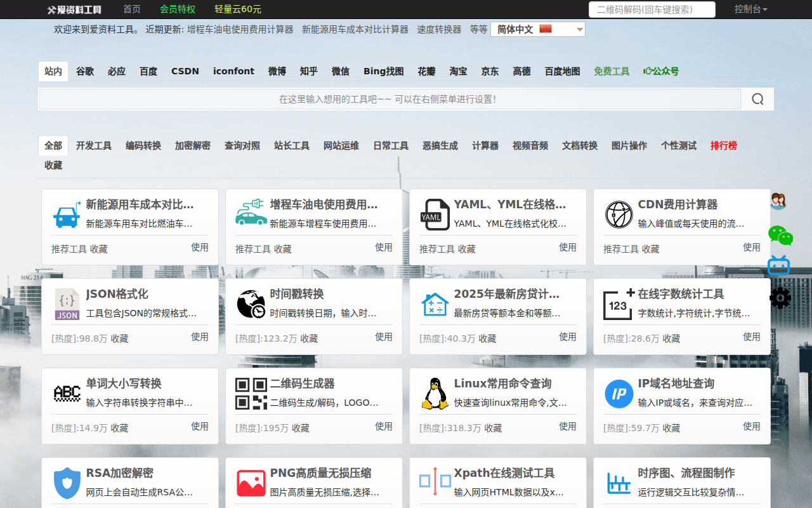Click the shield icon on RSA加密解密 card
Viewport: 812px width, 508px height.
[x=67, y=483]
